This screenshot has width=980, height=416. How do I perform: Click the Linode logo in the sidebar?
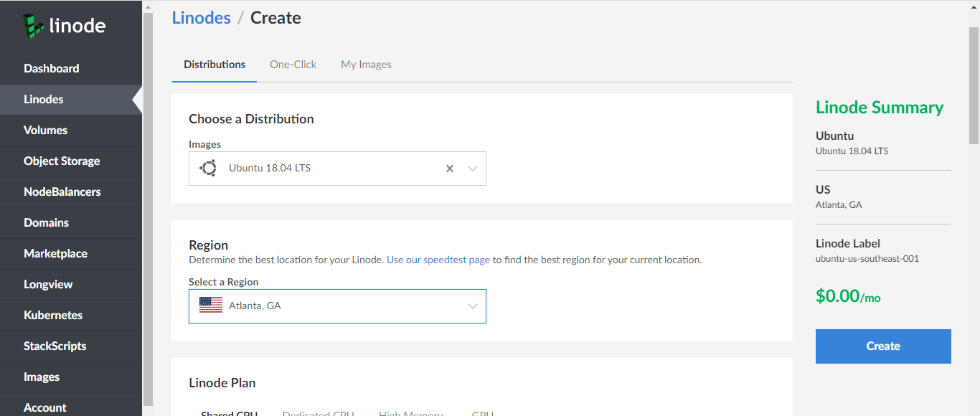pos(64,27)
